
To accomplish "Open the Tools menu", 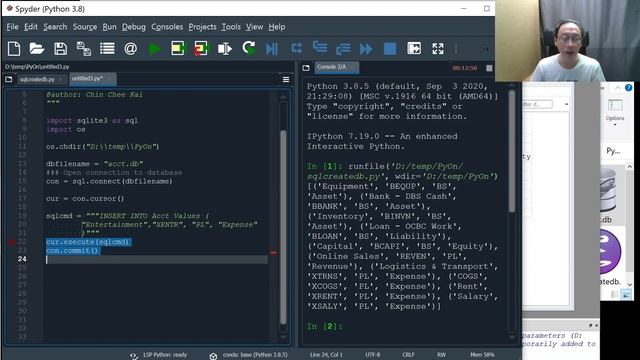I will pos(231,27).
